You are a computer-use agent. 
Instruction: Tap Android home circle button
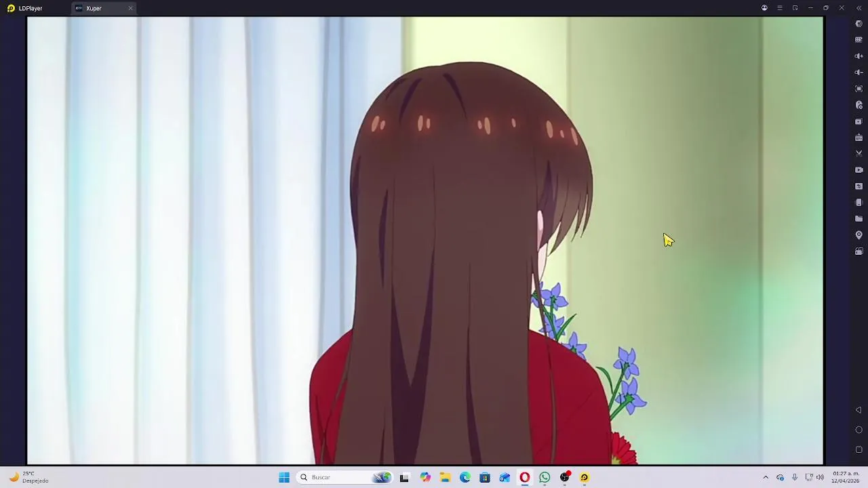859,430
